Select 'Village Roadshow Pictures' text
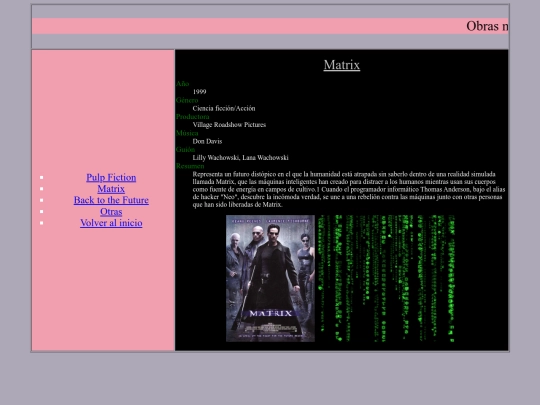The image size is (540, 405). click(229, 125)
